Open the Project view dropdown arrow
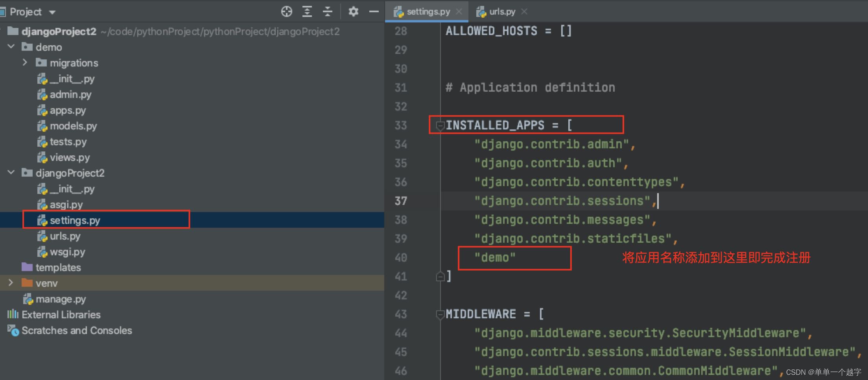868x380 pixels. coord(52,13)
